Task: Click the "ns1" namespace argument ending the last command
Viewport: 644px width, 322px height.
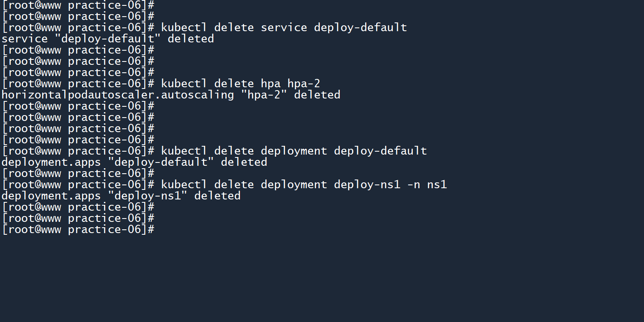Action: 437,185
